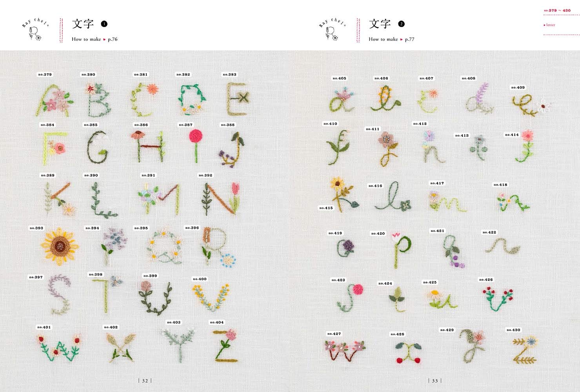
Task: Click the red letter category label
Action: (549, 25)
